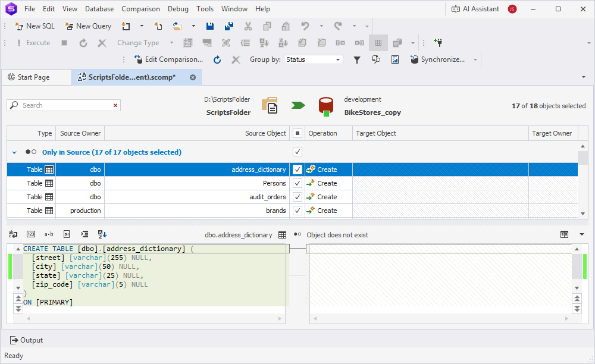Collapse the Only in Source group

[x=14, y=152]
